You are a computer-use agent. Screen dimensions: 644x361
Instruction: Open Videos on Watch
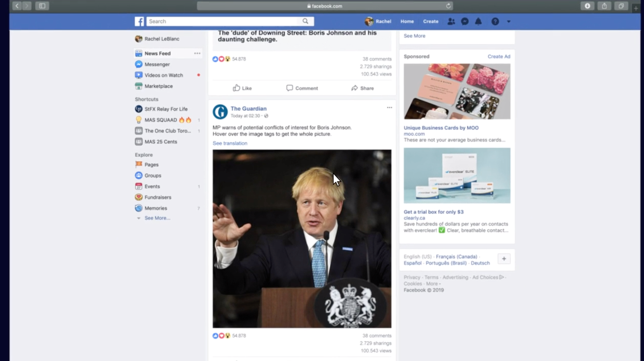pos(159,75)
